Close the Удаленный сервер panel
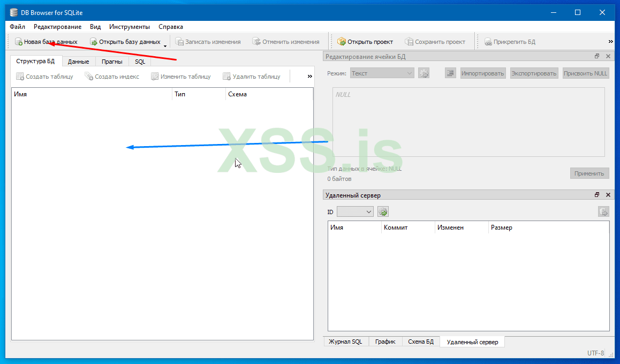This screenshot has width=620, height=364. pyautogui.click(x=608, y=195)
